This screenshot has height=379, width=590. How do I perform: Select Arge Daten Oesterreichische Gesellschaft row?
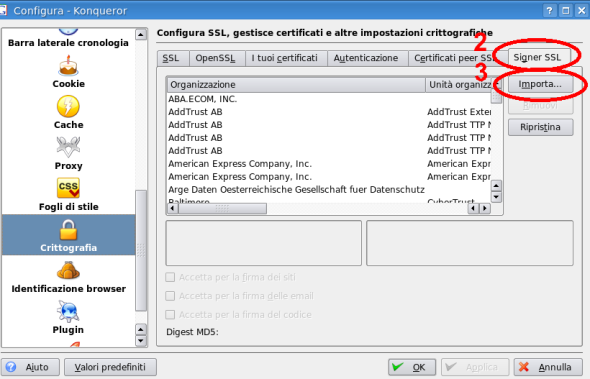329,190
